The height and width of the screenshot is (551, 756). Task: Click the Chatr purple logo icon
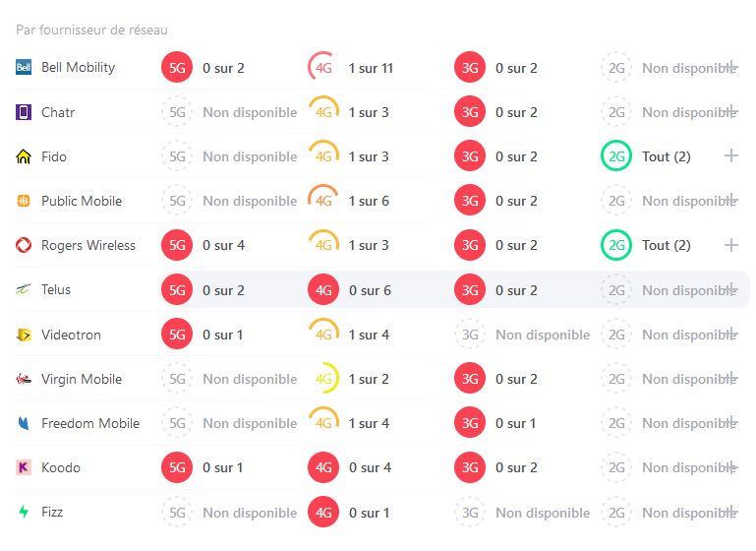25,112
